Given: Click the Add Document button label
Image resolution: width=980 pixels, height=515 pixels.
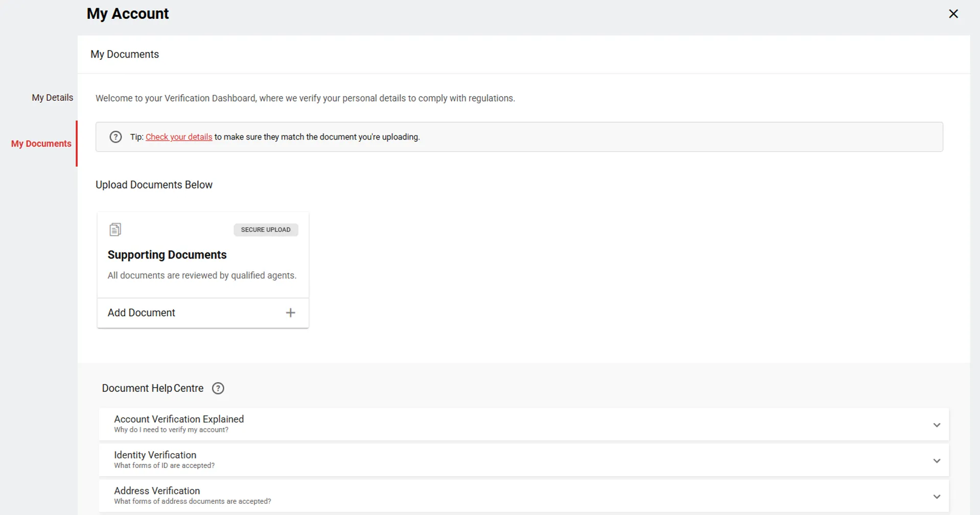Looking at the screenshot, I should click(x=142, y=313).
